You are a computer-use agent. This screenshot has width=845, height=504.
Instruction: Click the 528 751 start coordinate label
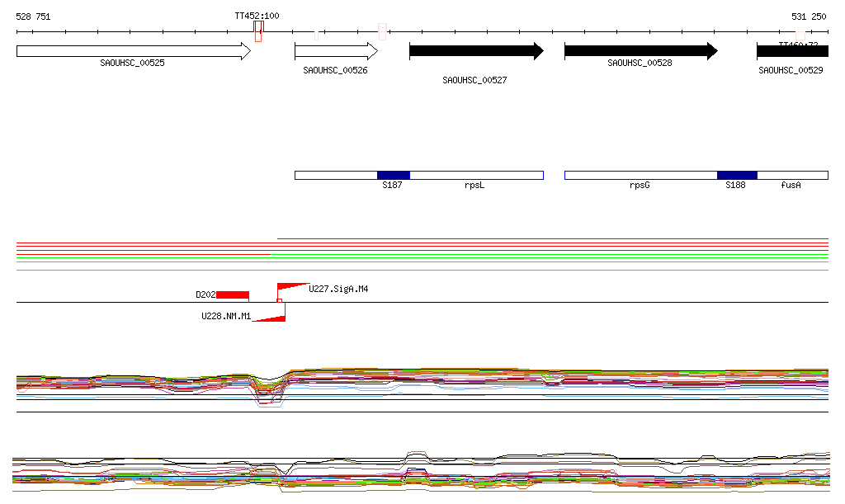coord(34,16)
